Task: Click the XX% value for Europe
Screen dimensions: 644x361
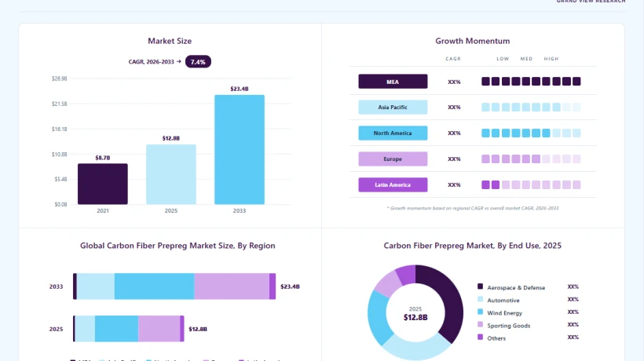Action: tap(454, 159)
